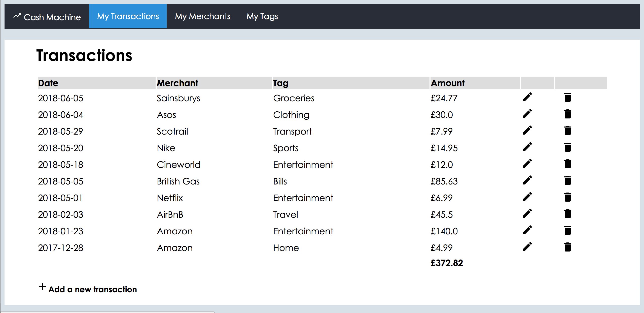Screen dimensions: 644x313
Task: Trash the Scotrail transaction
Action: 567,131
